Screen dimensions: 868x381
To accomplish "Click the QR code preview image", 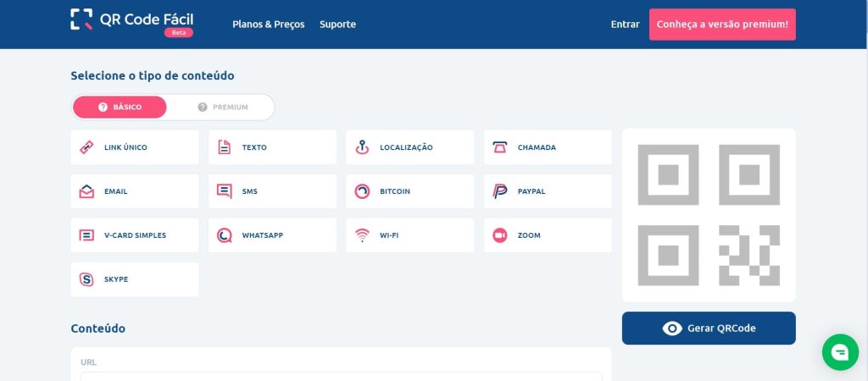I will tap(709, 215).
